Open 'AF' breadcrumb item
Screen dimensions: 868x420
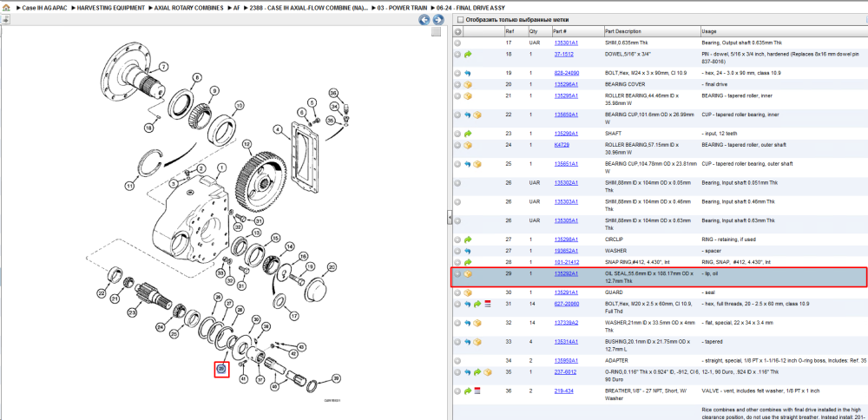click(x=236, y=9)
